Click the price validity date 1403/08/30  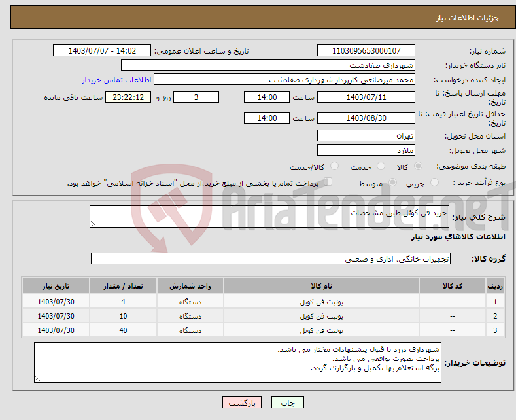pos(366,118)
